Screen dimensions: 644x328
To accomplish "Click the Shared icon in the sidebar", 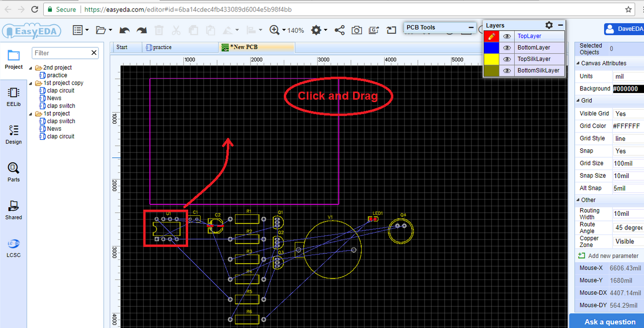I will [x=14, y=209].
